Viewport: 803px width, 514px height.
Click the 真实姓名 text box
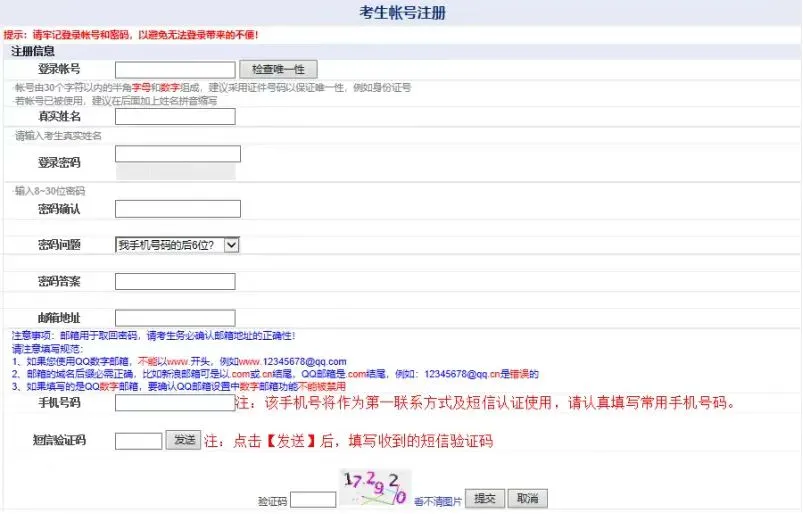coord(175,116)
